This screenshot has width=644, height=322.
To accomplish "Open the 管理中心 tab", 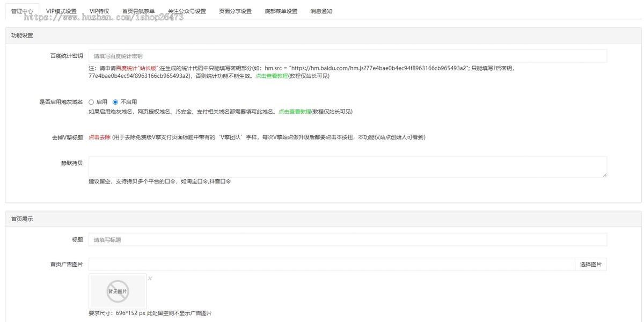I will (22, 11).
